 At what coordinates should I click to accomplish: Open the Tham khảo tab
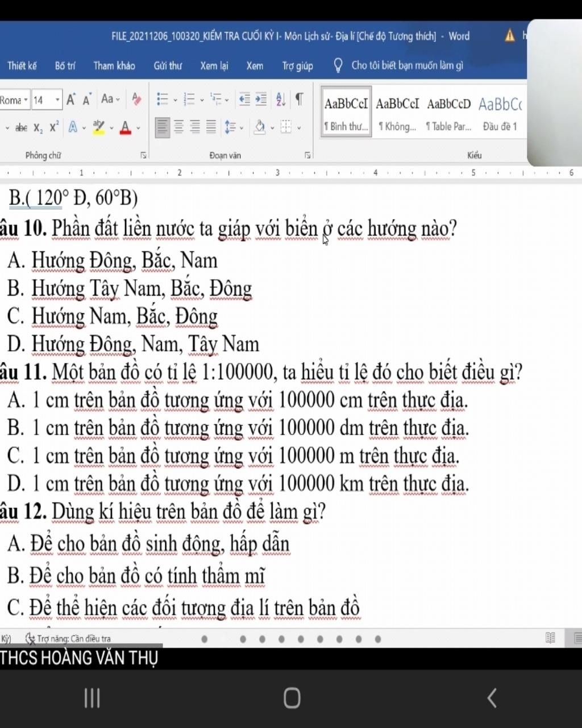114,66
